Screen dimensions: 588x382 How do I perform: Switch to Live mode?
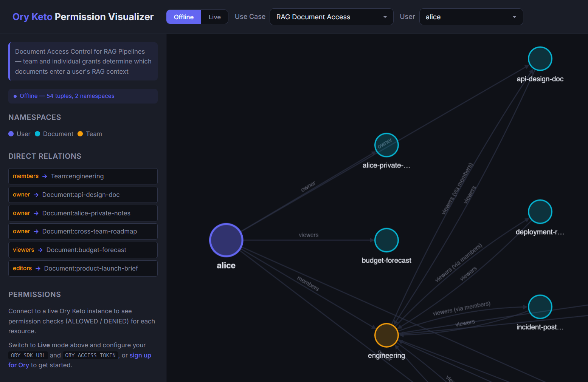(x=214, y=17)
